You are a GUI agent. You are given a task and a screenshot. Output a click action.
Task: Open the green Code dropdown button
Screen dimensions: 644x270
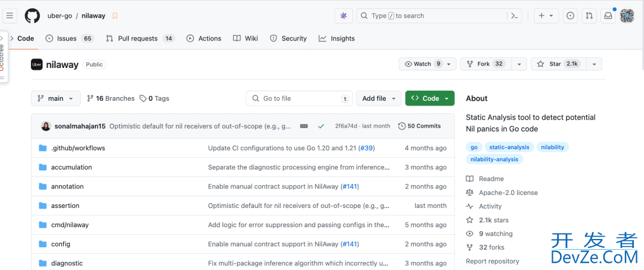429,98
